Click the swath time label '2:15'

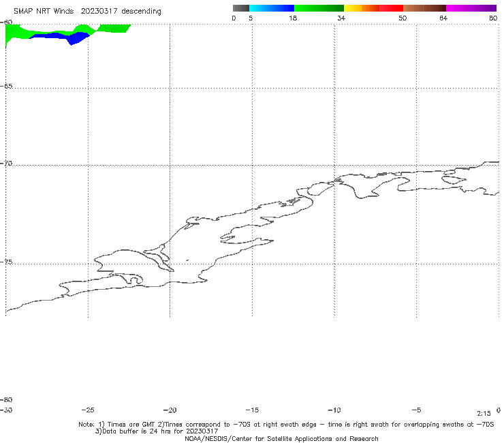pyautogui.click(x=484, y=414)
